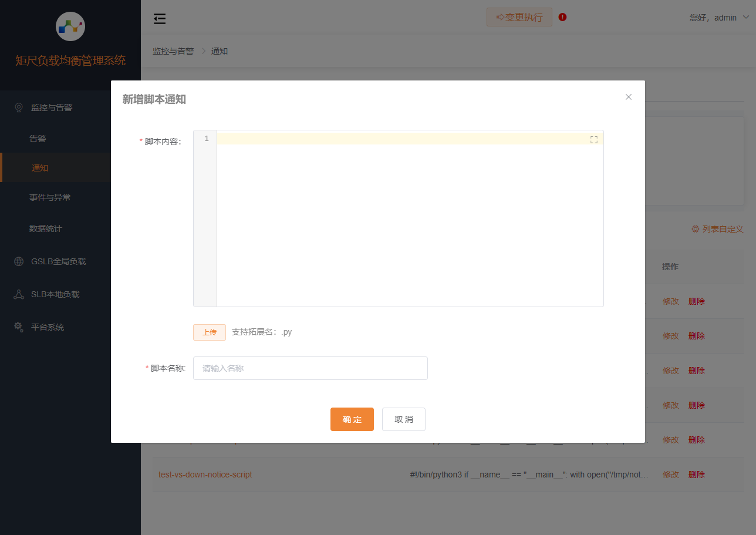
Task: Collapse the sidebar with the hamburger icon
Action: coord(159,18)
